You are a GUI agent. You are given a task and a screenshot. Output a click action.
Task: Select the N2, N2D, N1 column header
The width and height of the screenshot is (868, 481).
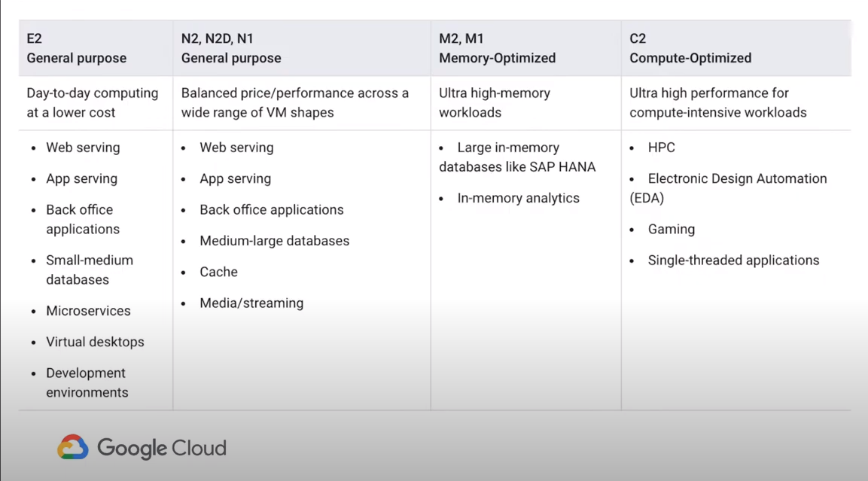(x=231, y=48)
